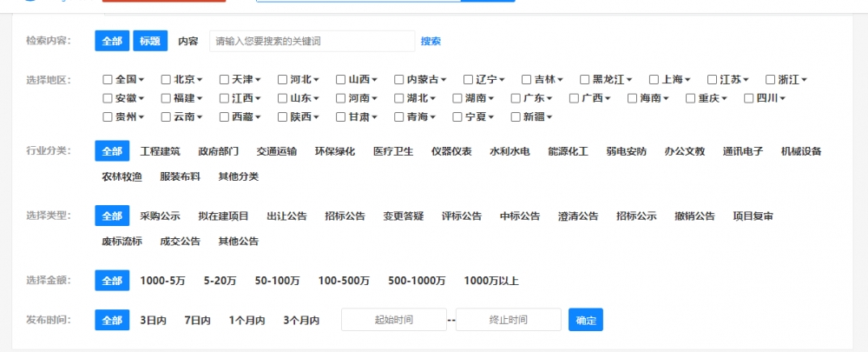Expand the 江苏 dropdown arrow
Image resolution: width=868 pixels, height=352 pixels.
coord(746,80)
